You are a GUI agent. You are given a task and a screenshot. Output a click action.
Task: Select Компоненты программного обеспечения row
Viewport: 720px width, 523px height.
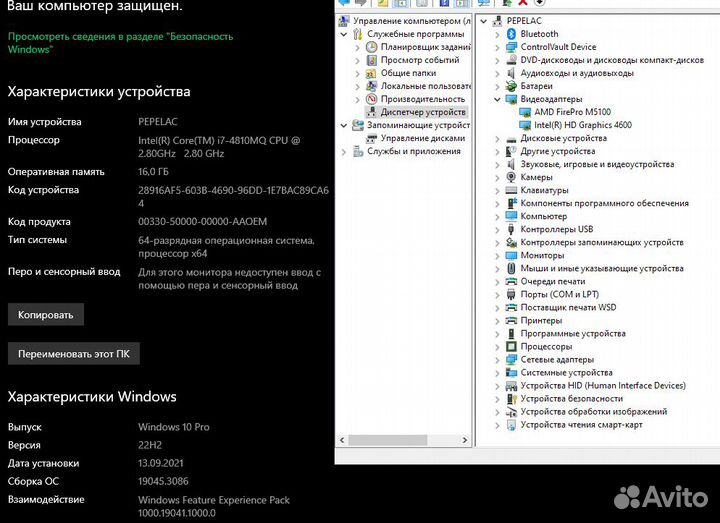coord(604,203)
